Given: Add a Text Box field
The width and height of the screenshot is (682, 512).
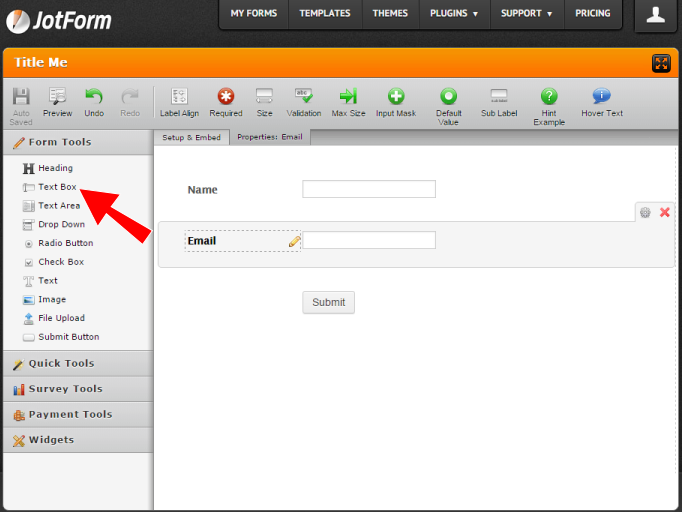Looking at the screenshot, I should click(49, 187).
